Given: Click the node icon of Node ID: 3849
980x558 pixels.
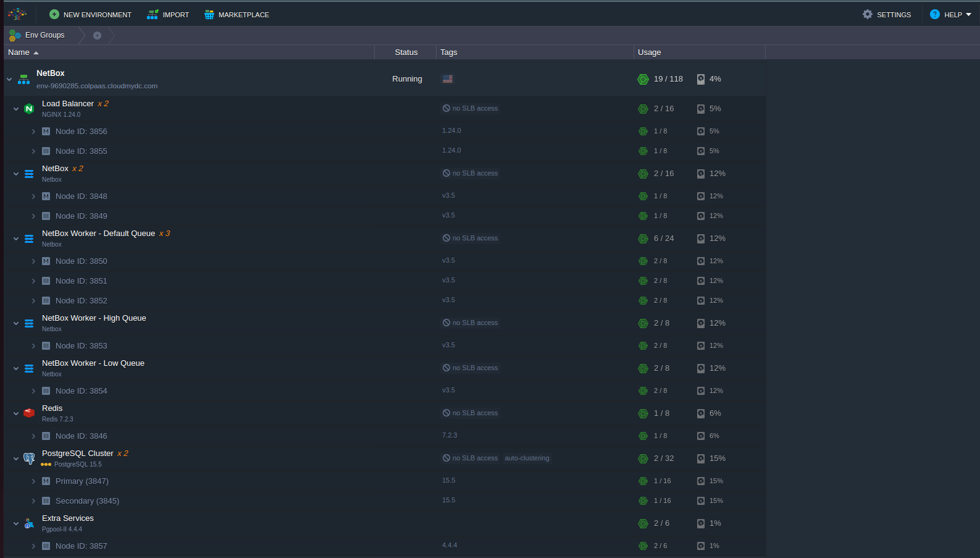Looking at the screenshot, I should [x=46, y=216].
